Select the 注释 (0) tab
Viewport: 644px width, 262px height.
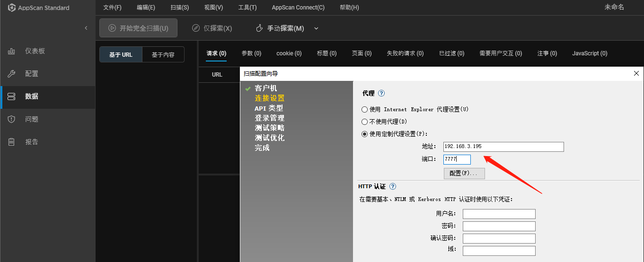(x=547, y=53)
